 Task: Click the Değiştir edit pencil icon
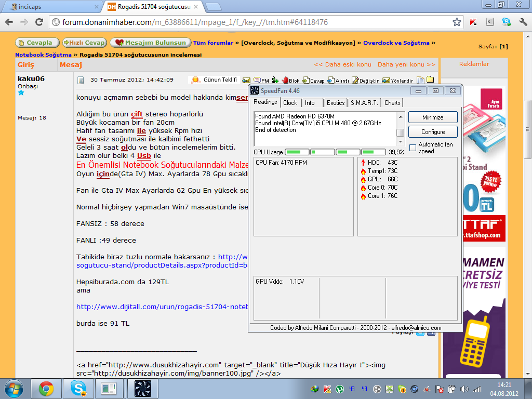tap(365, 81)
